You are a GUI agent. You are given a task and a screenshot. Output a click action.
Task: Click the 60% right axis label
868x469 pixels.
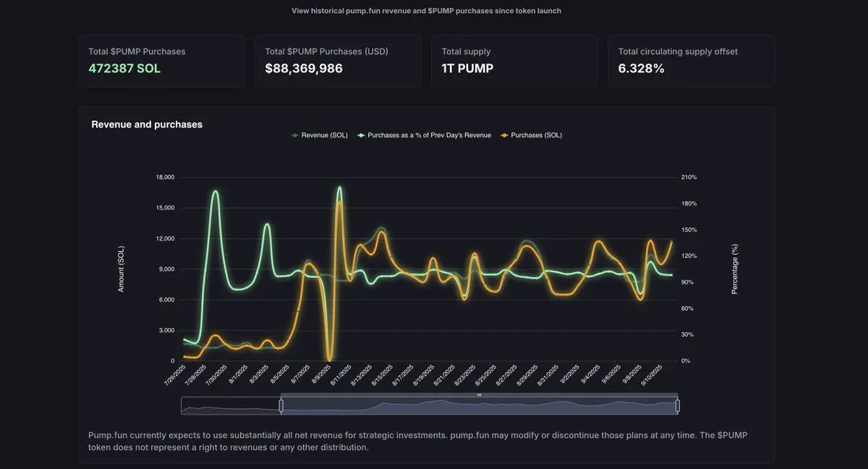687,308
